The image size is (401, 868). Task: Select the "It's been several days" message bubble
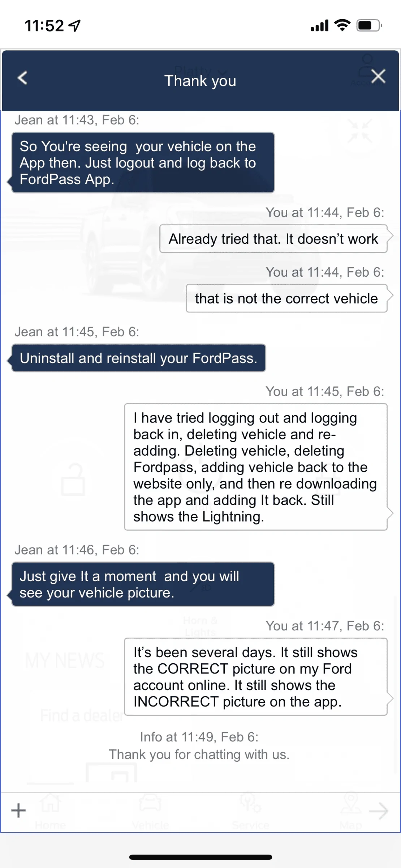[x=255, y=677]
